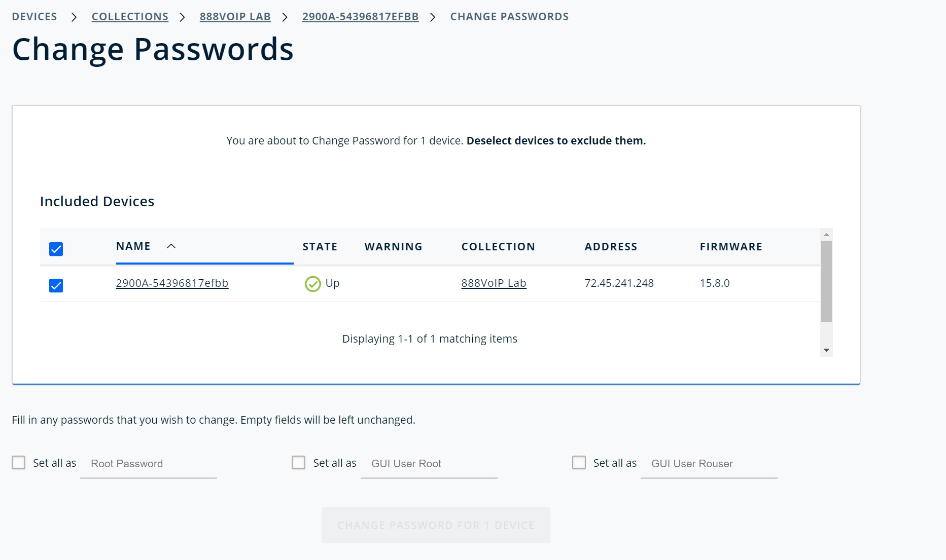946x560 pixels.
Task: Enable Set all as GUI User Root checkbox
Action: 299,463
